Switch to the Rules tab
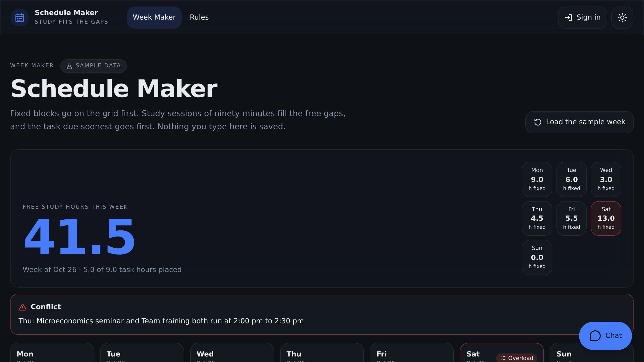 (199, 17)
